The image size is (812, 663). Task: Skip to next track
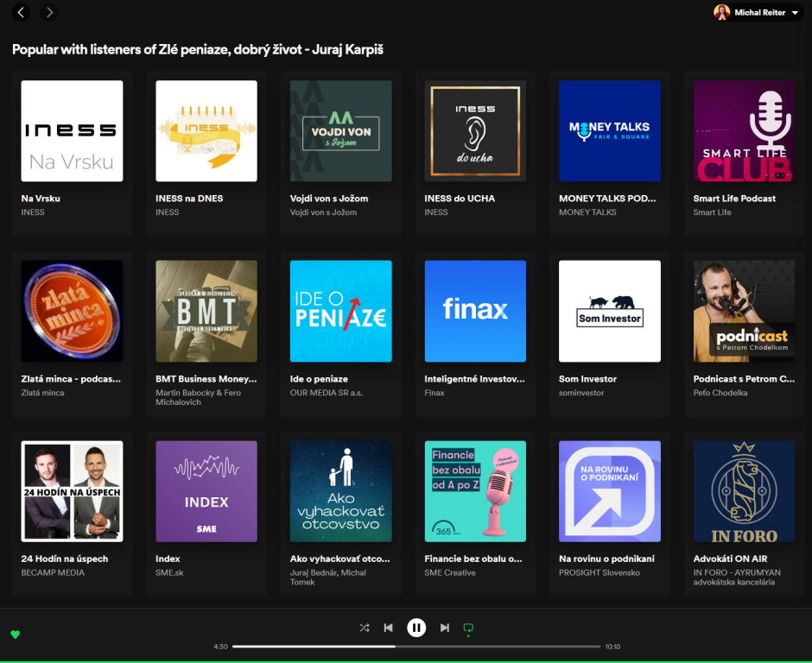click(x=445, y=628)
